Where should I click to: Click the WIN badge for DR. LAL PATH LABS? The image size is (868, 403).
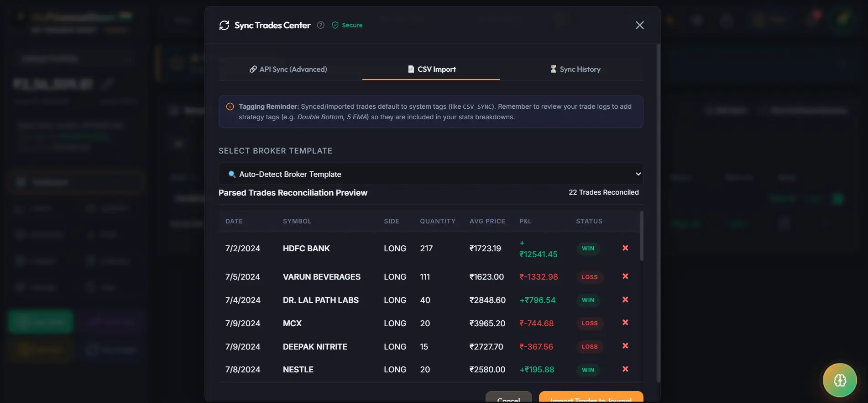click(588, 300)
